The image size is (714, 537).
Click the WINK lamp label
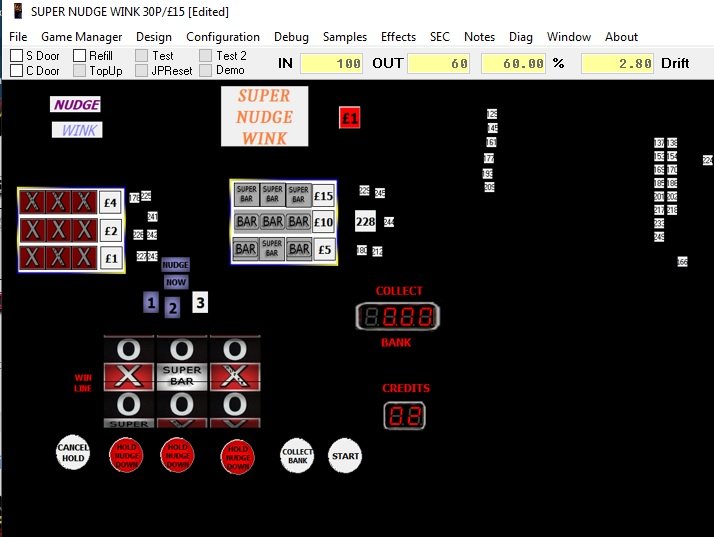point(77,130)
